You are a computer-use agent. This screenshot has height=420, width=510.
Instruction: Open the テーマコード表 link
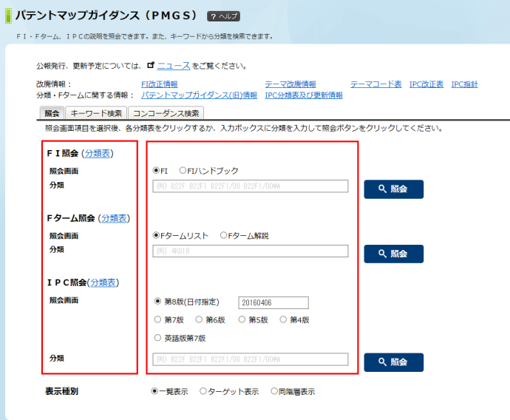(375, 84)
